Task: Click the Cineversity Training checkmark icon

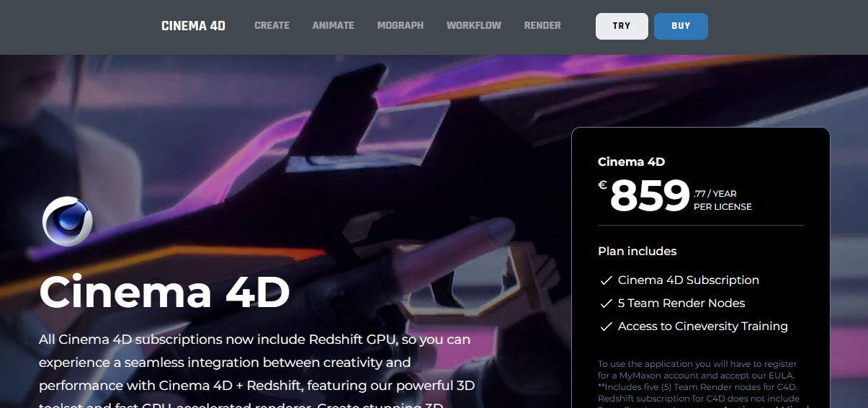Action: pyautogui.click(x=606, y=327)
